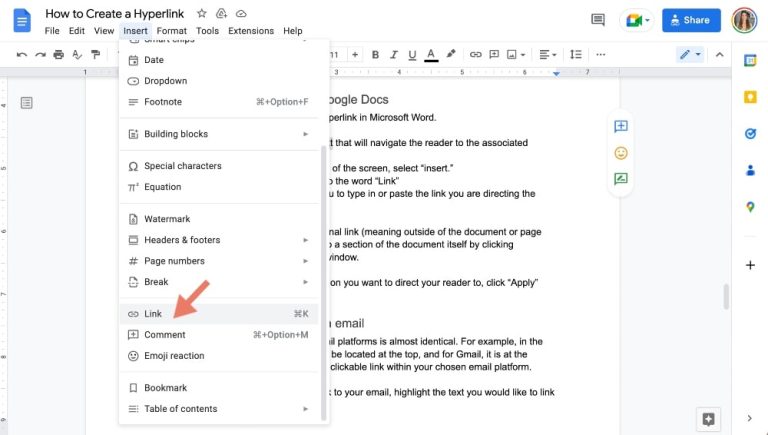Add a comment from the page margin
768x435 pixels.
pos(621,126)
